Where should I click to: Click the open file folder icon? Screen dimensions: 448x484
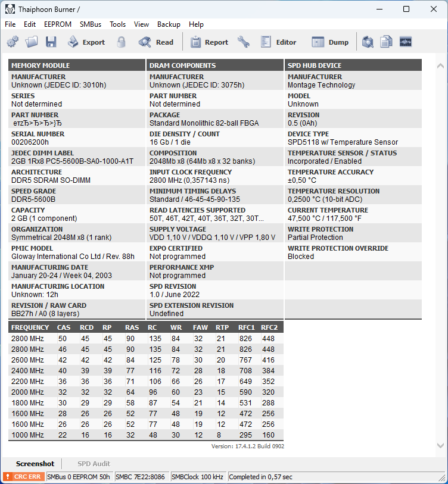[x=32, y=42]
